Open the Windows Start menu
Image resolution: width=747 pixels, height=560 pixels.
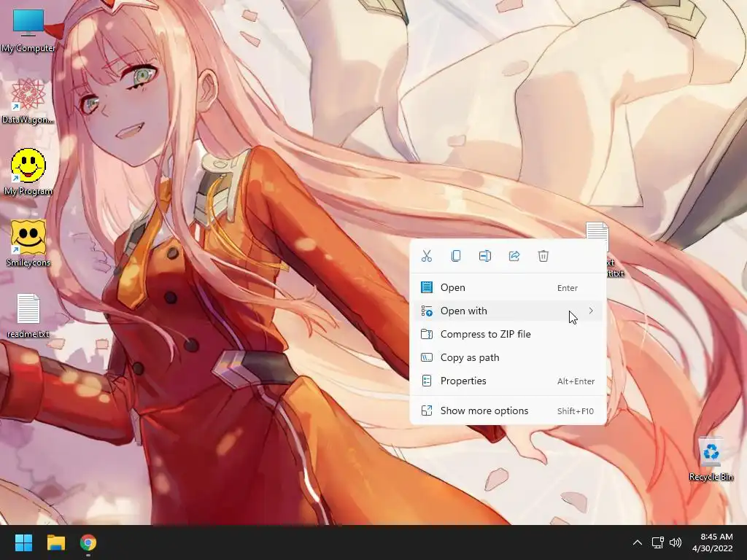[x=23, y=542]
